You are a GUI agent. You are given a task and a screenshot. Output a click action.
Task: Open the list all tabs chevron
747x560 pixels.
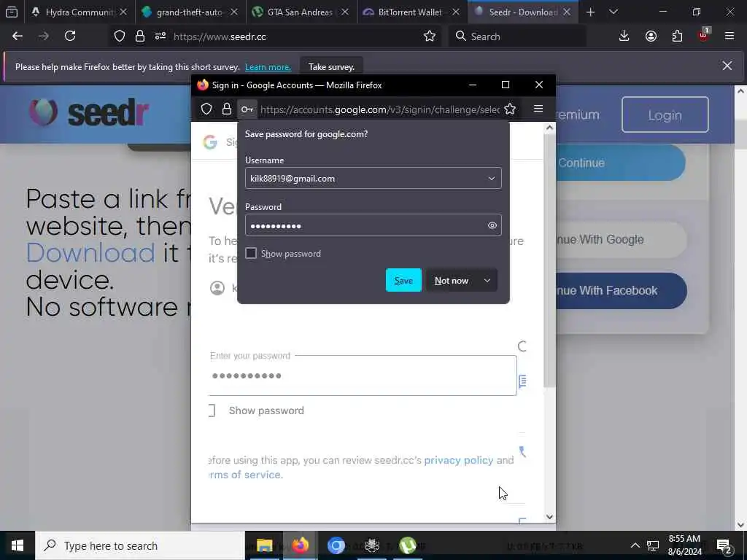pos(613,12)
